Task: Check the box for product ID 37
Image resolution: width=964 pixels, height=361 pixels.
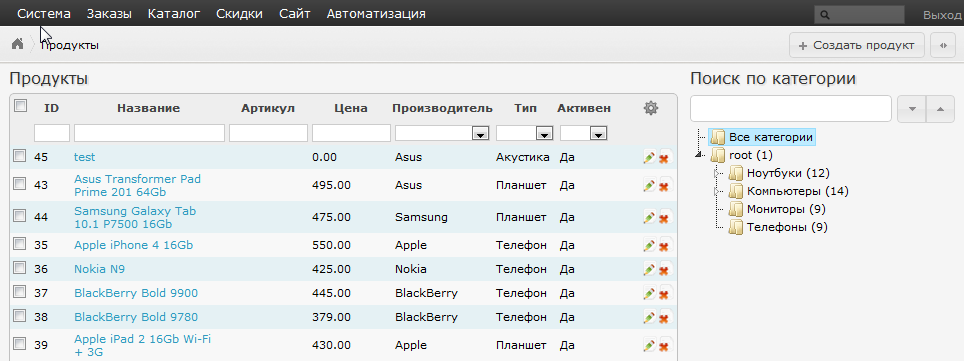Action: click(20, 291)
